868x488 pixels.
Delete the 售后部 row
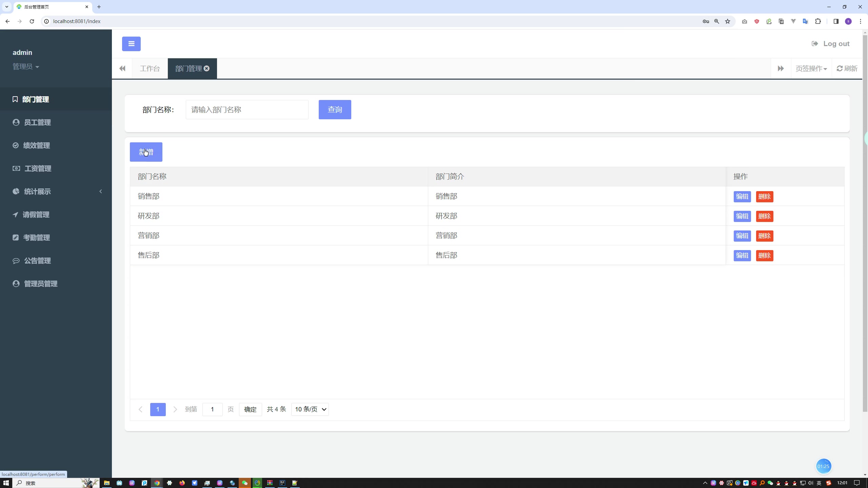(765, 256)
